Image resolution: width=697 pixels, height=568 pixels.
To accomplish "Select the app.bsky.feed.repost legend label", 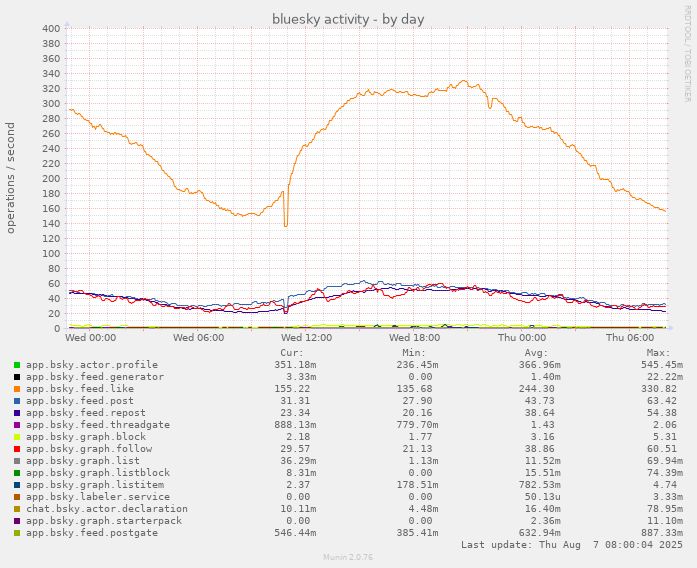I will point(86,413).
